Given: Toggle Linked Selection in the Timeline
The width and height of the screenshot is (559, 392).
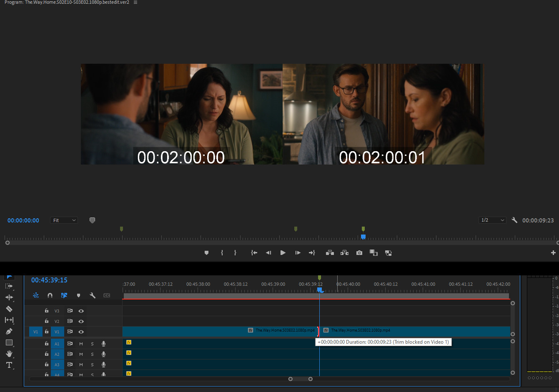Looking at the screenshot, I should point(64,295).
